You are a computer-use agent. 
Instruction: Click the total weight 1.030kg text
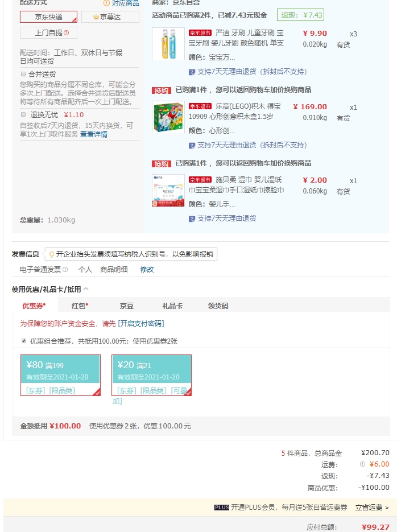point(61,220)
